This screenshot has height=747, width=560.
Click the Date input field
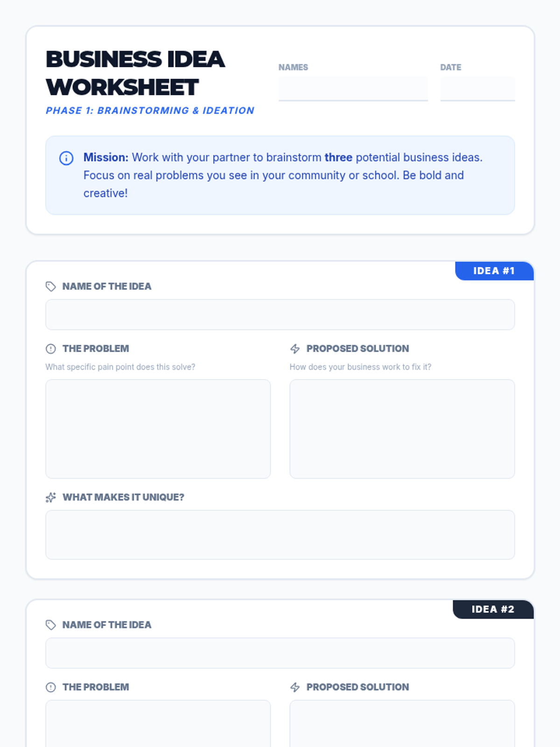[x=477, y=89]
